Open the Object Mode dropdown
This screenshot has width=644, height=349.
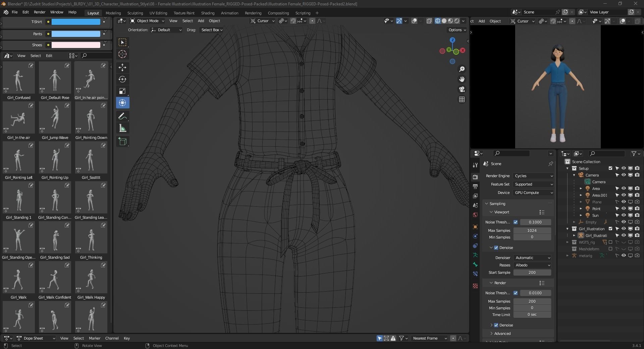(148, 21)
